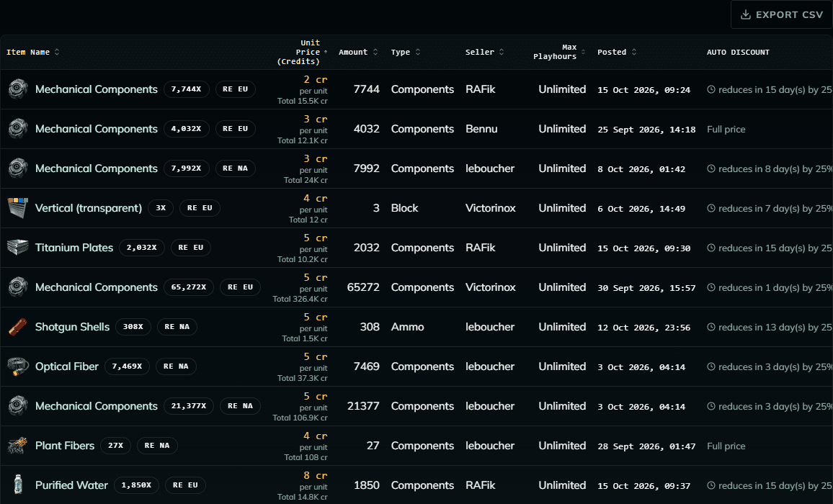Click the Export CSV button
Viewport: 833px width, 504px height.
coord(781,14)
